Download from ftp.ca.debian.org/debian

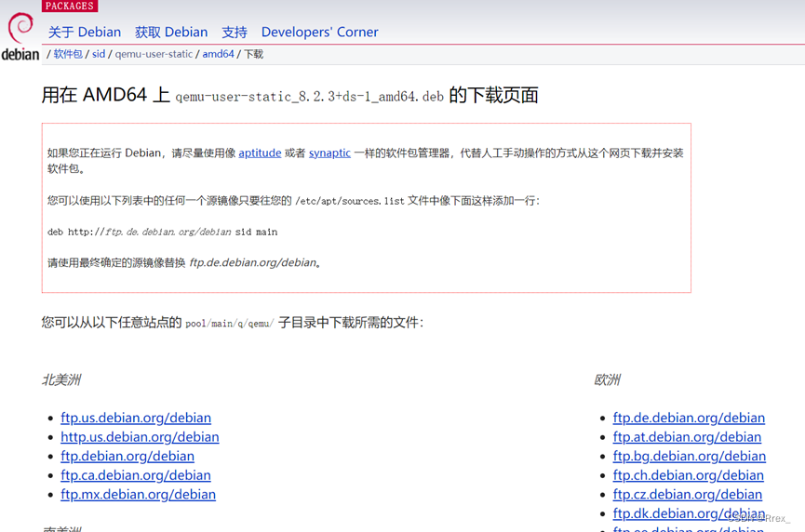(x=136, y=475)
